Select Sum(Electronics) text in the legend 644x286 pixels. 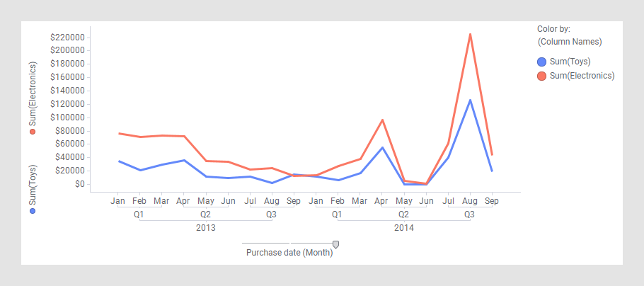click(582, 76)
